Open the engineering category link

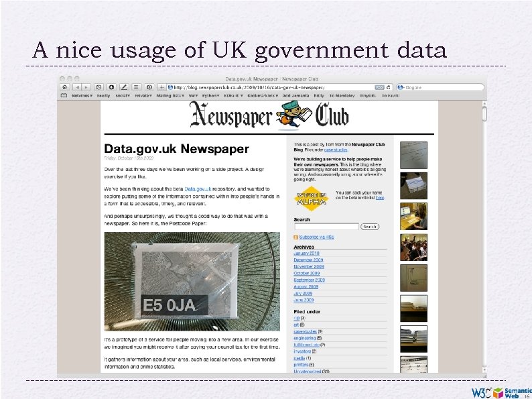[x=305, y=338]
